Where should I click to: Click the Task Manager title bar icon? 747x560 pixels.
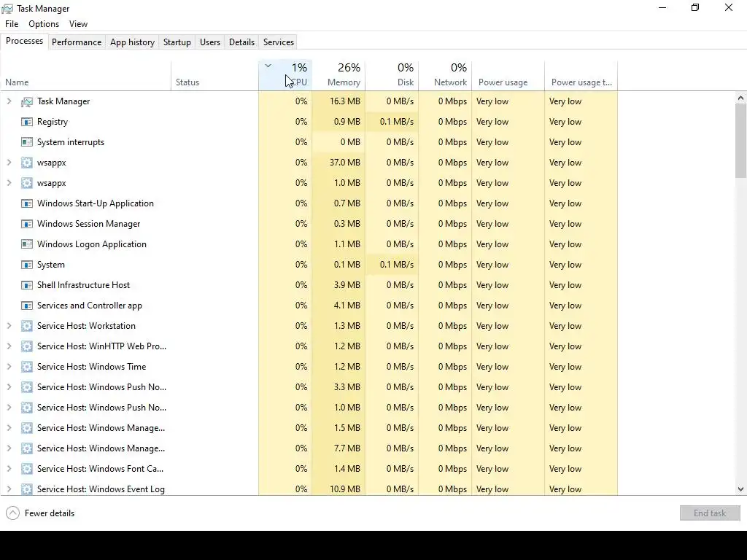click(x=7, y=9)
